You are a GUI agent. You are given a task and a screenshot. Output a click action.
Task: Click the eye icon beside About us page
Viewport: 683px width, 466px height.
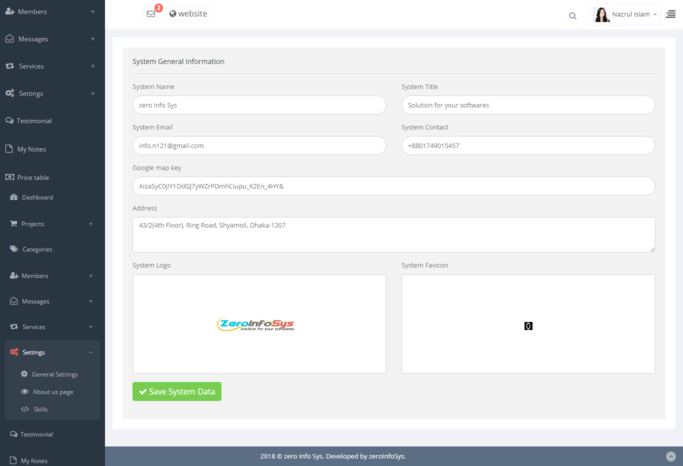point(25,392)
